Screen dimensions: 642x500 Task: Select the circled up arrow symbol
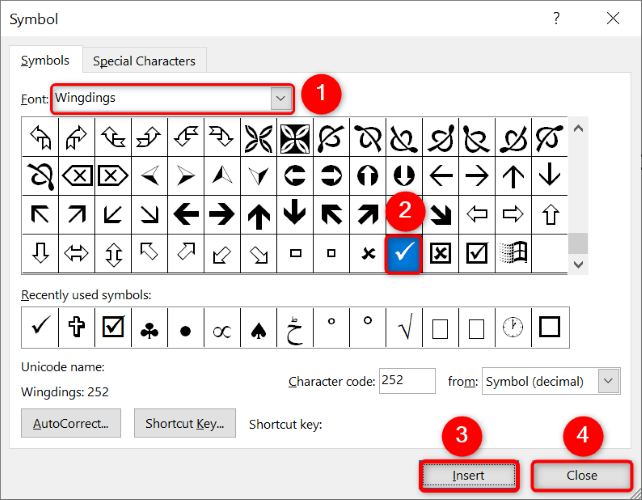[368, 176]
